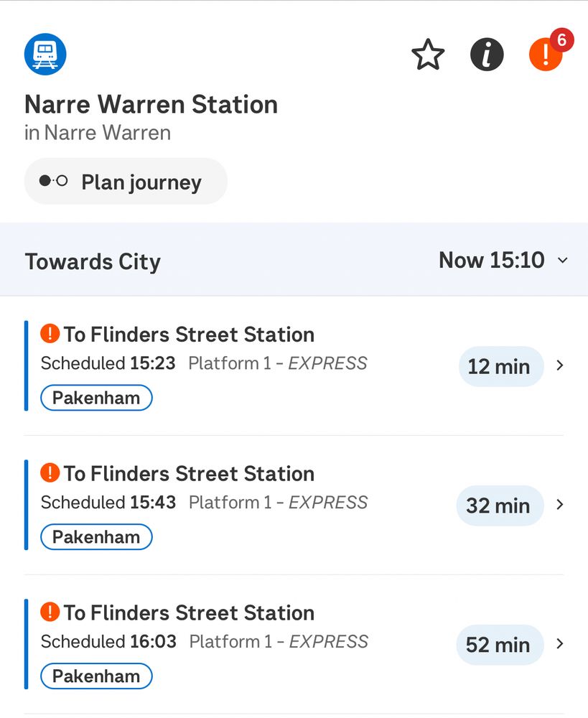
Task: Tap the alert icon on the 15:23 service
Action: [x=50, y=333]
